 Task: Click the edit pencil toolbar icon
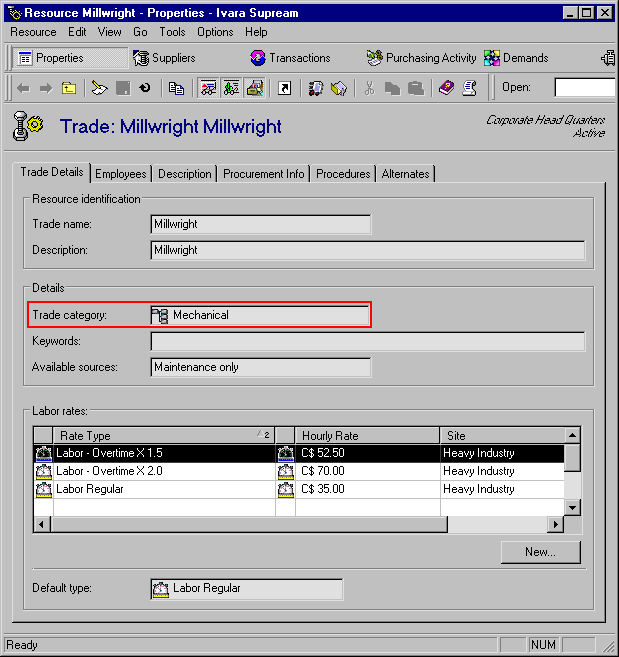click(x=99, y=88)
